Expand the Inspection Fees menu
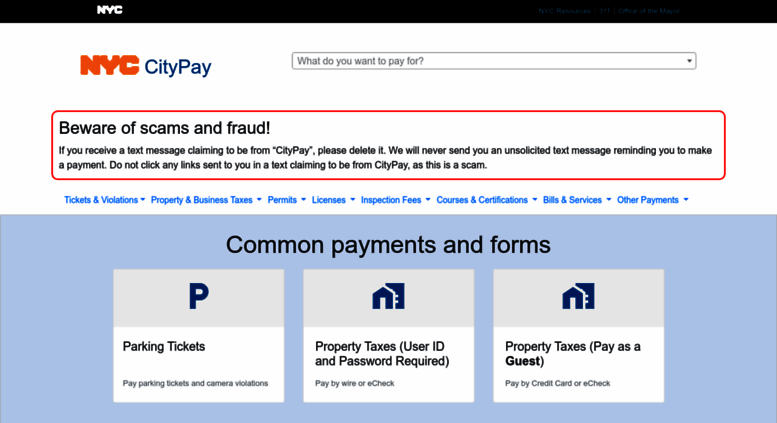Viewport: 777px width, 423px height. (395, 200)
